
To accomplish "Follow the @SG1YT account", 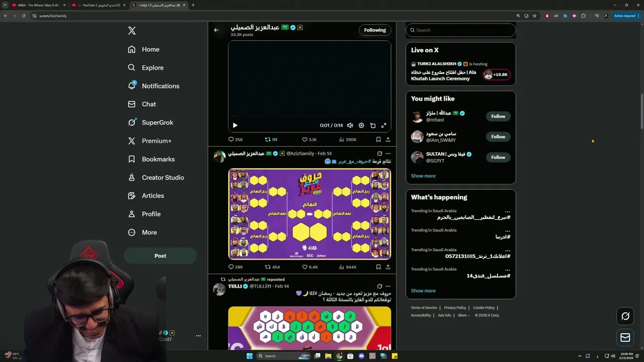I will (498, 157).
